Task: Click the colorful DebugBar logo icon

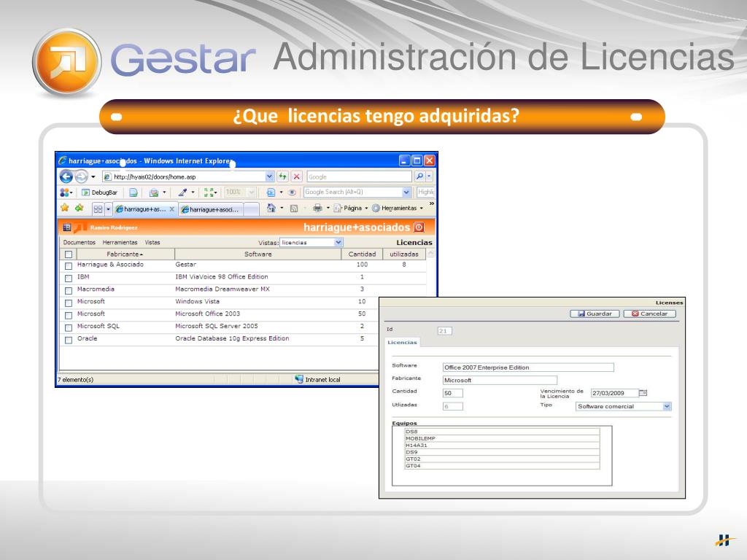Action: pos(64,192)
